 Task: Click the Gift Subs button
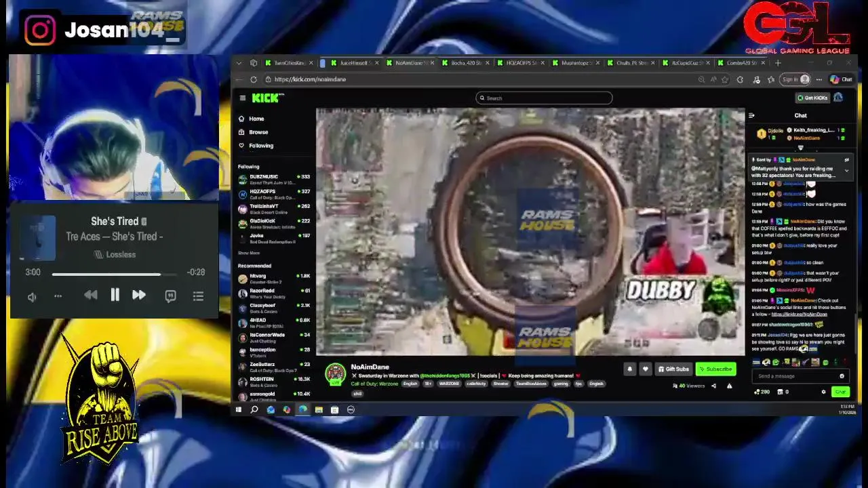[673, 369]
